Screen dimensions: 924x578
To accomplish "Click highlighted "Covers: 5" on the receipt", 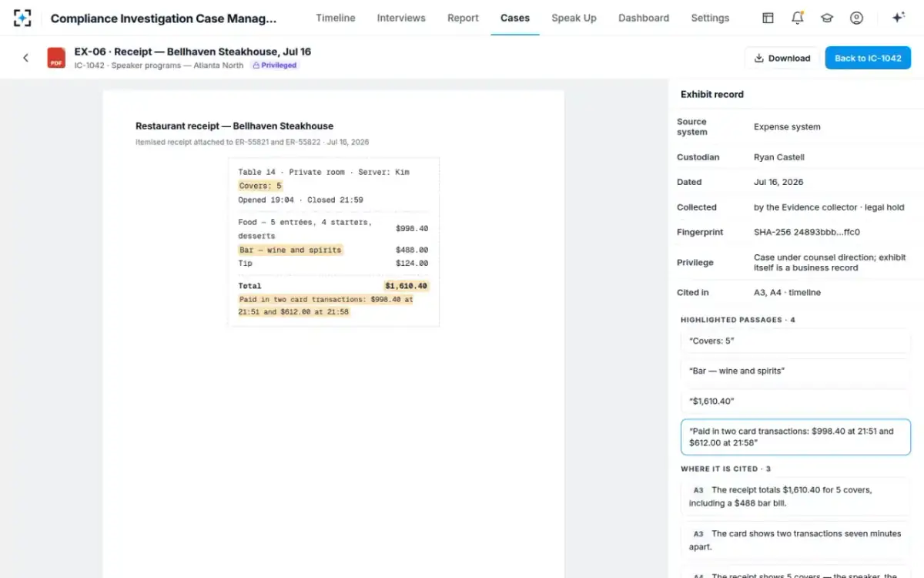I will (260, 186).
